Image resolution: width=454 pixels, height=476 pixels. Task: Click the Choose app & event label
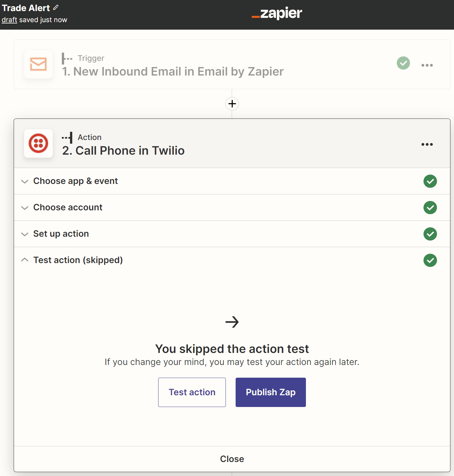pos(76,181)
